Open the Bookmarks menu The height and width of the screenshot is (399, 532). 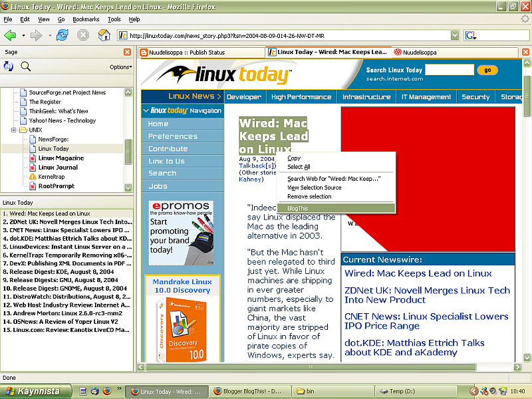pyautogui.click(x=86, y=19)
